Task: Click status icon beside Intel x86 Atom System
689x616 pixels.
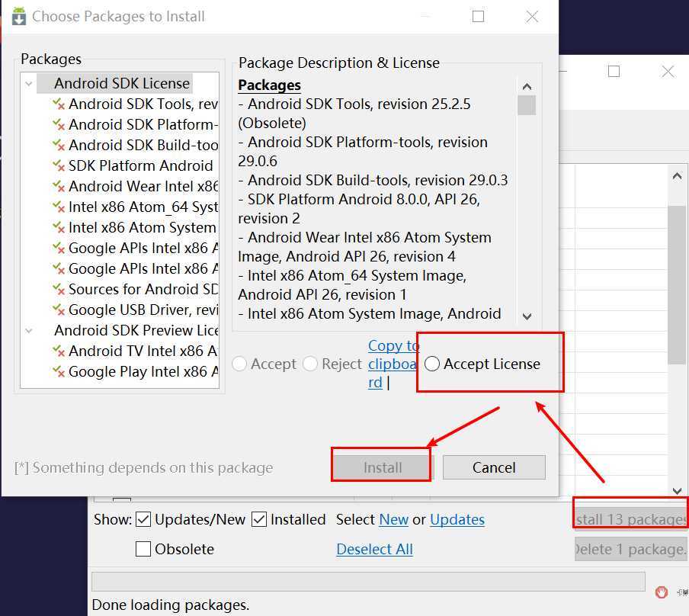Action: (x=59, y=228)
